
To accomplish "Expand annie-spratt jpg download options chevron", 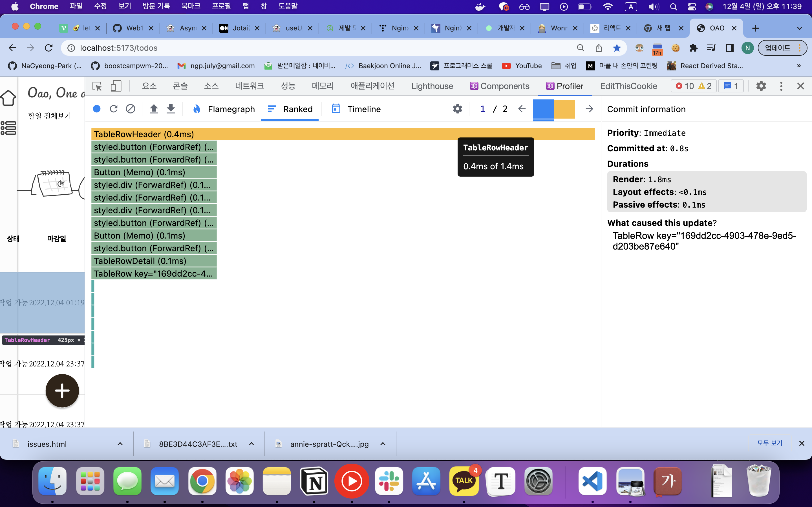I will (383, 444).
